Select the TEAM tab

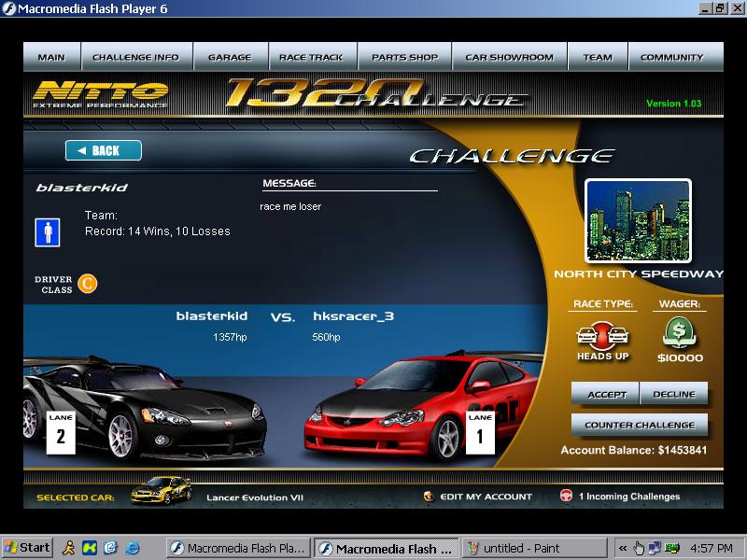coord(598,57)
